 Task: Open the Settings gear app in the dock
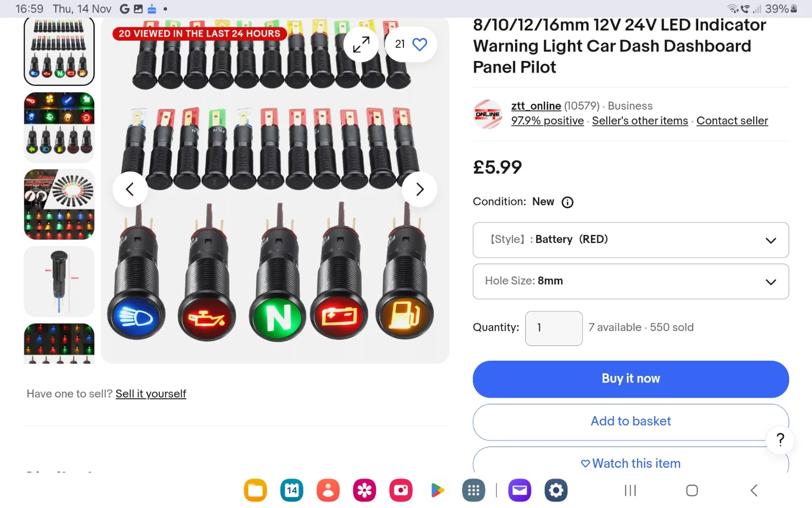pos(556,490)
